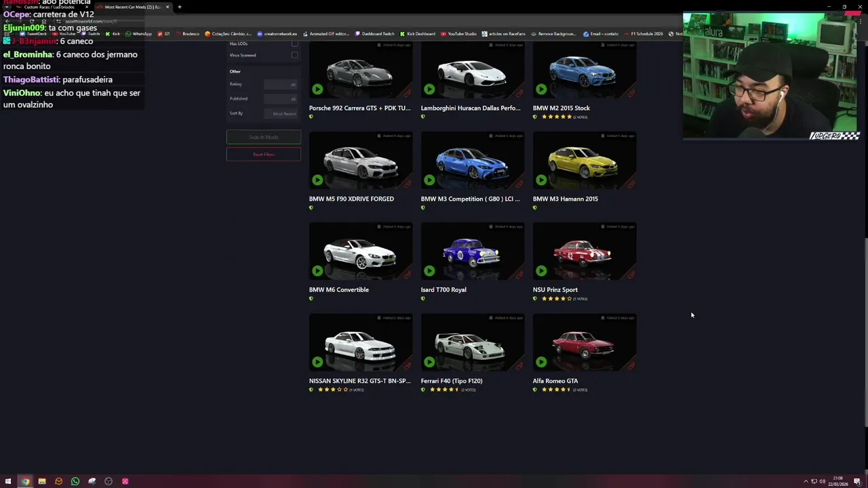Open the Windows Start menu
868x488 pixels.
8,481
